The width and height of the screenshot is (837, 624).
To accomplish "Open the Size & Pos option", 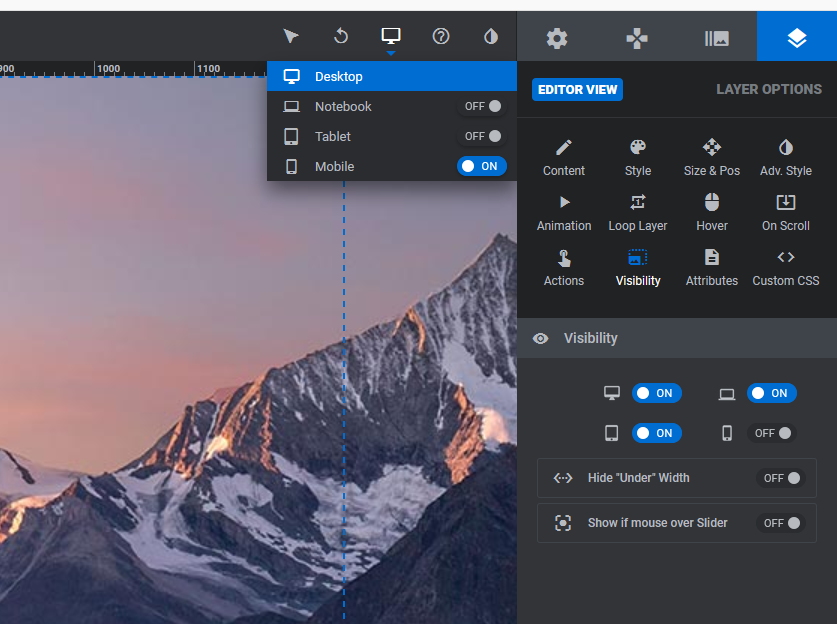I will point(712,158).
